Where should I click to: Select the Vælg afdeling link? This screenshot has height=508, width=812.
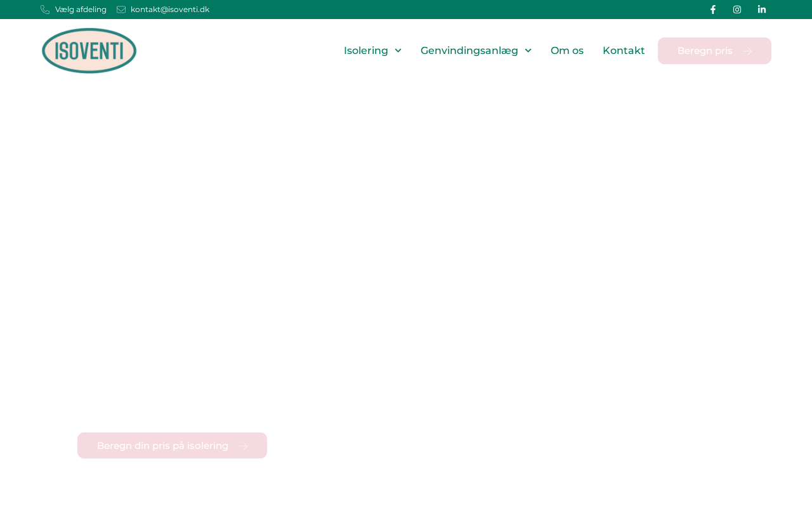81,10
